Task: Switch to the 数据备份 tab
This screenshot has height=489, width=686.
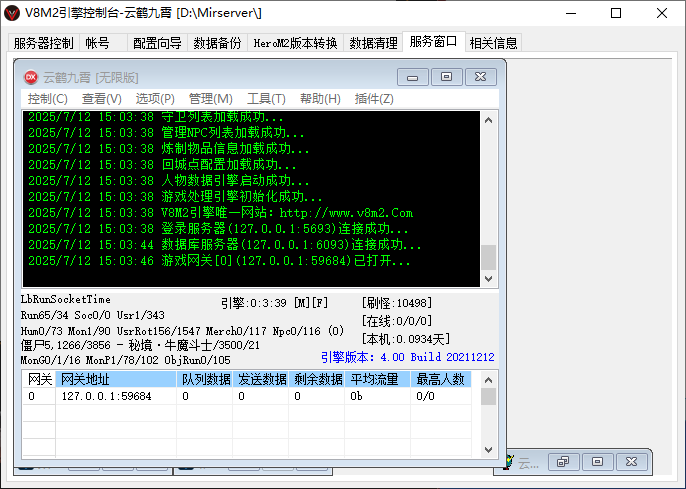Action: pyautogui.click(x=217, y=43)
